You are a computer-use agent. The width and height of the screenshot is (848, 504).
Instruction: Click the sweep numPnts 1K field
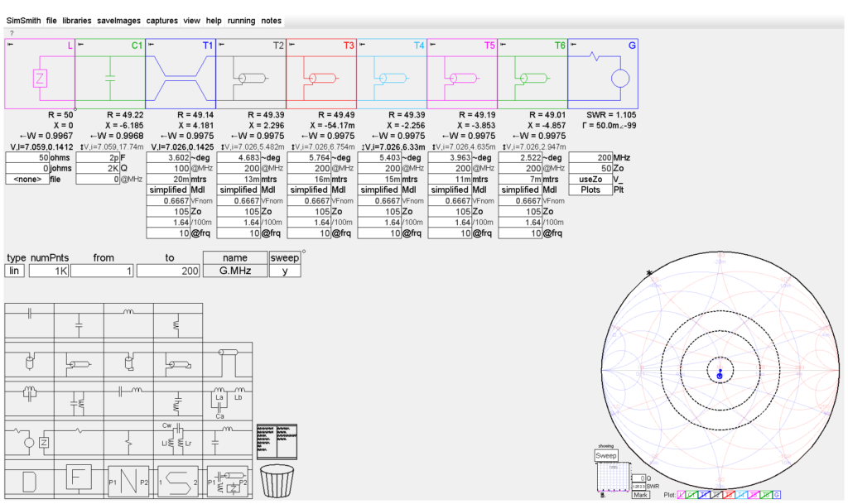49,271
